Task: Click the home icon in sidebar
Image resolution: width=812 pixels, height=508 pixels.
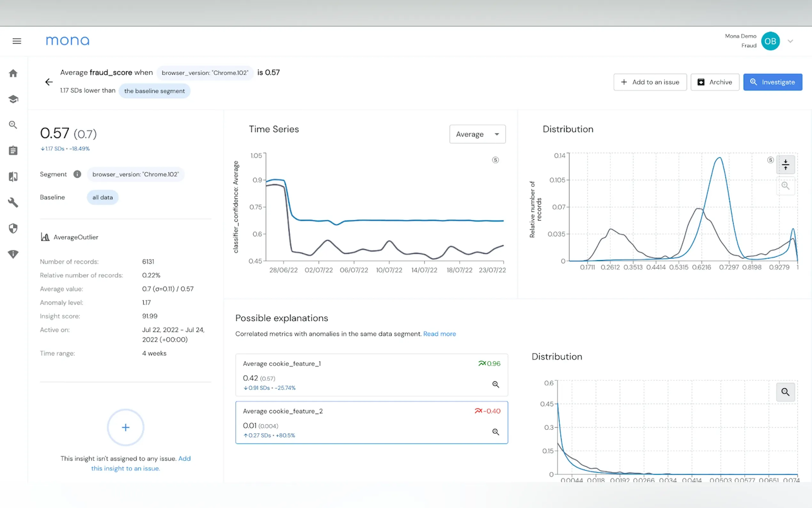Action: tap(13, 73)
